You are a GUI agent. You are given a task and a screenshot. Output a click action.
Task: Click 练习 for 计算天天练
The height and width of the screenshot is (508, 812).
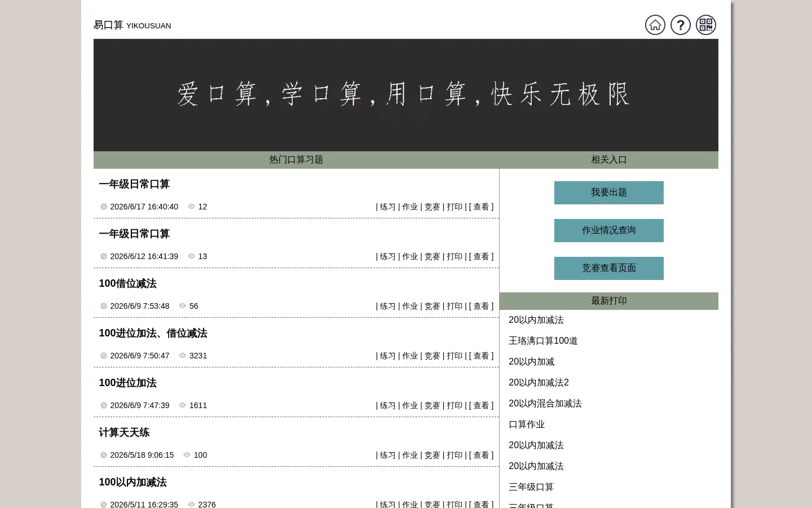pos(388,456)
